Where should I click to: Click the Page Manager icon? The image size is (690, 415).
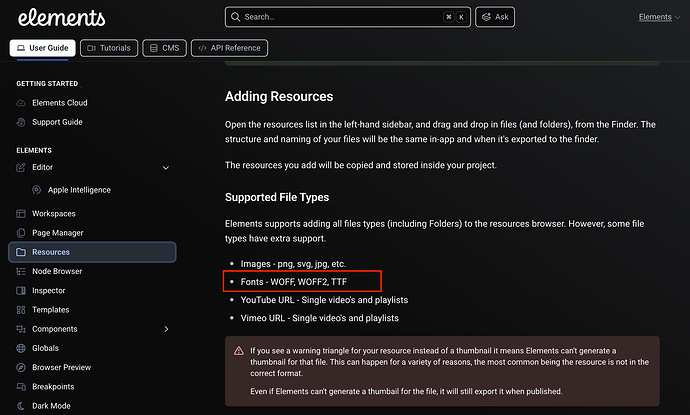[21, 233]
